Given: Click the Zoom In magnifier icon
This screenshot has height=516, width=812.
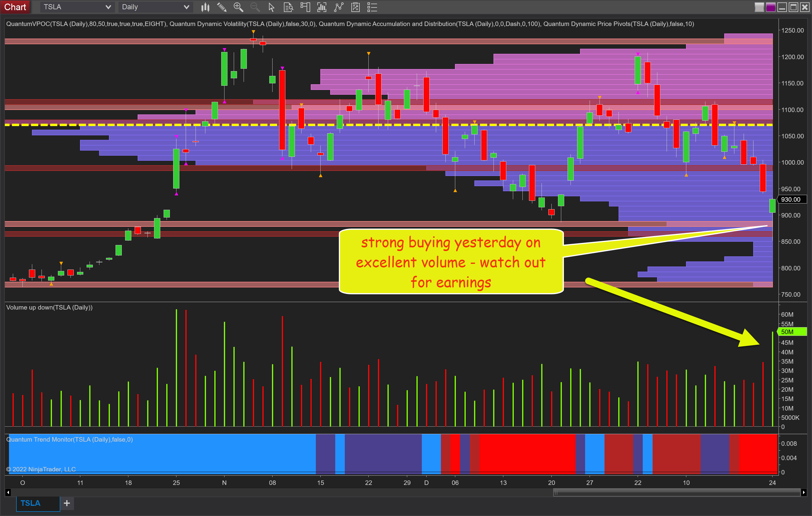Looking at the screenshot, I should pos(239,7).
